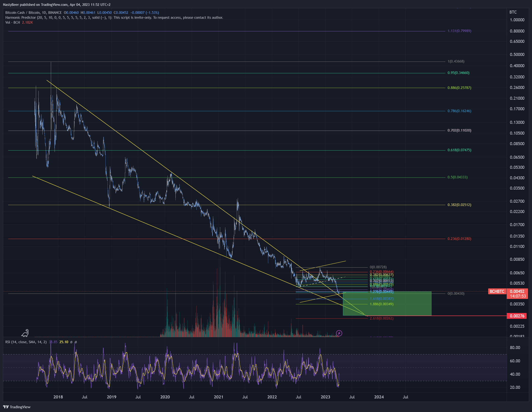Select the 0.786(0.16246) Fibonacci label
This screenshot has height=412, width=532.
tap(459, 111)
